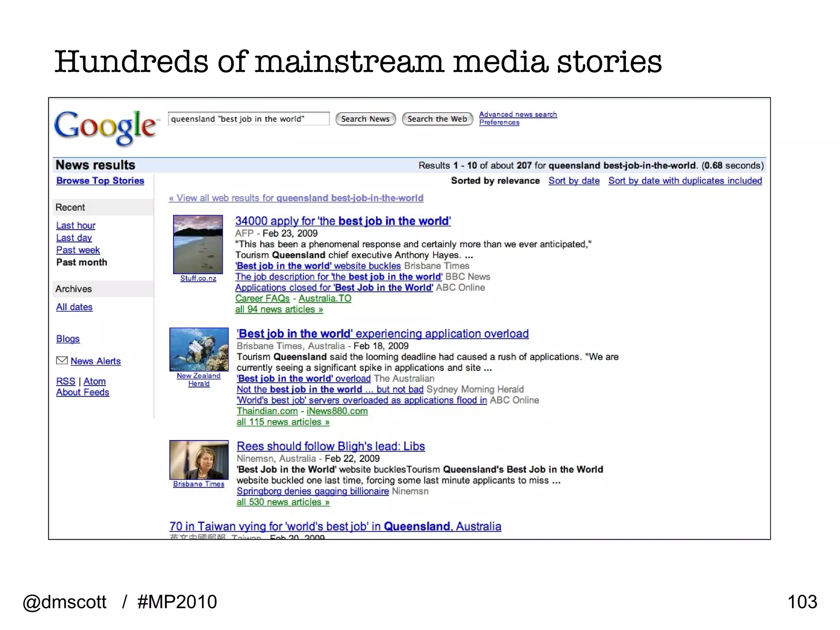Open the Australia.TO link

(325, 299)
